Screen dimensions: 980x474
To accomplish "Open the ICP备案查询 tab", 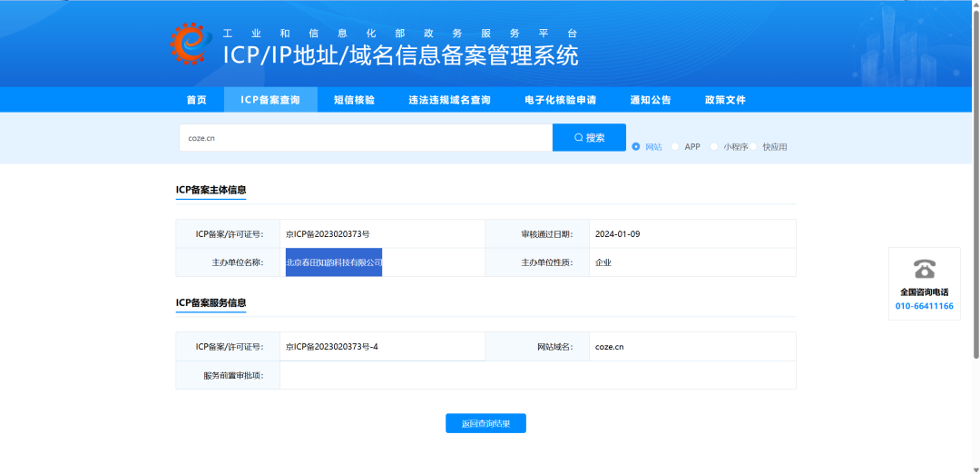I will coord(270,100).
